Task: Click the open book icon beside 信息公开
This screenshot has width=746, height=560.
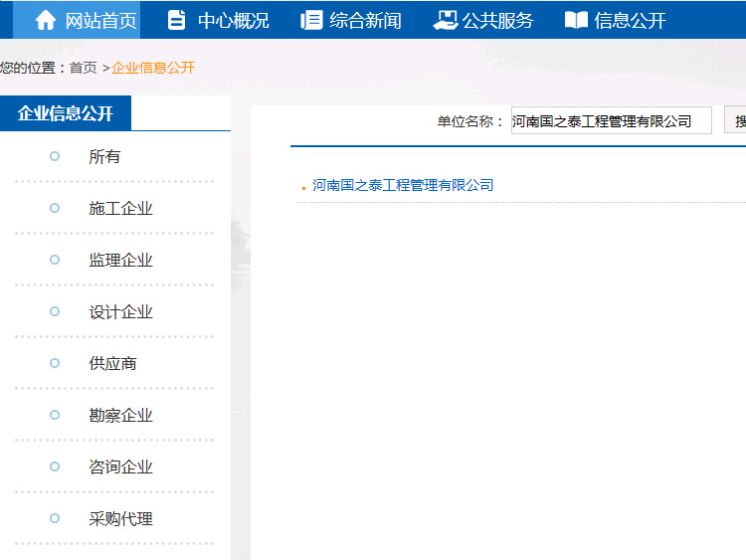Action: (x=576, y=20)
